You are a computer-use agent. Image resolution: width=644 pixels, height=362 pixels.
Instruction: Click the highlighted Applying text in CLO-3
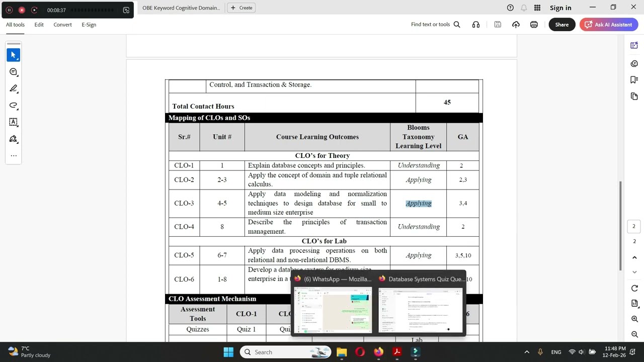pyautogui.click(x=419, y=203)
